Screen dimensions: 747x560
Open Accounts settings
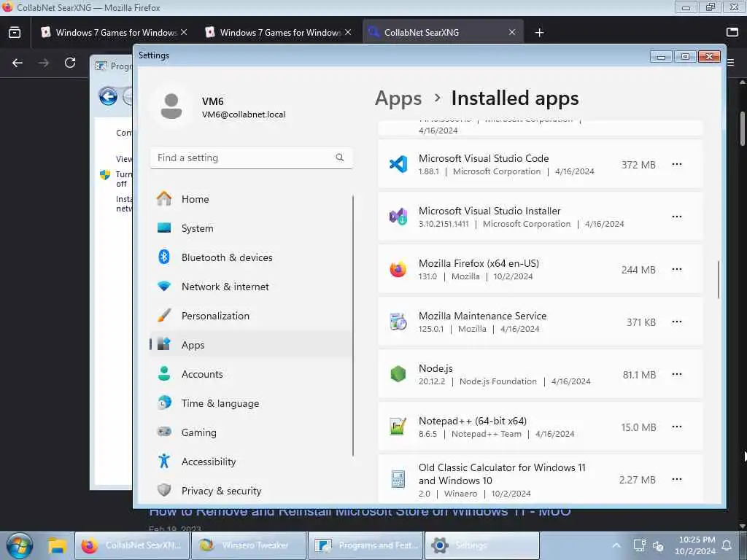251,374
